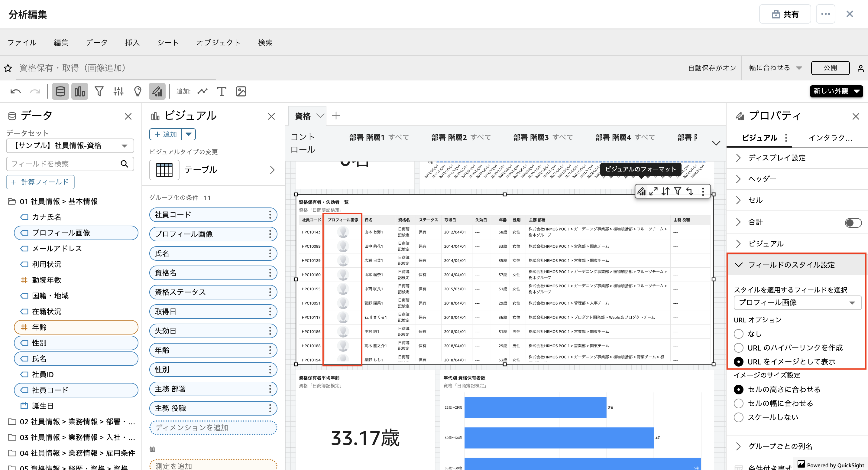Click the 公開 button

(x=830, y=68)
